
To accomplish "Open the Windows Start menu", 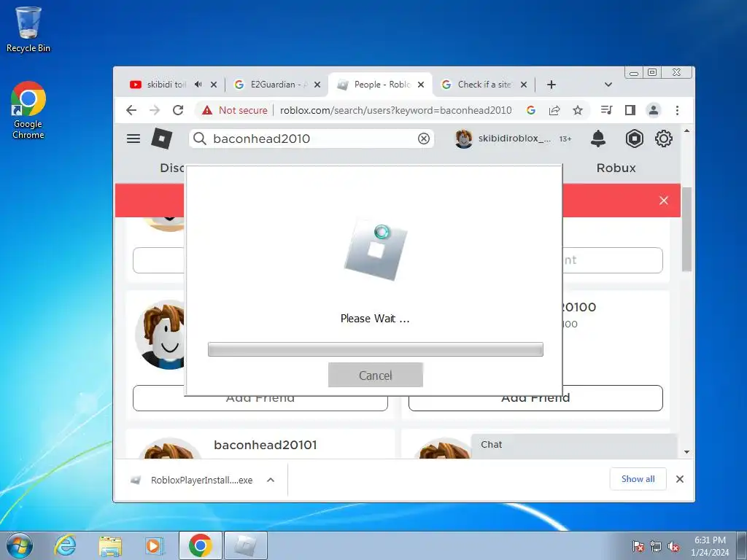I will [20, 545].
